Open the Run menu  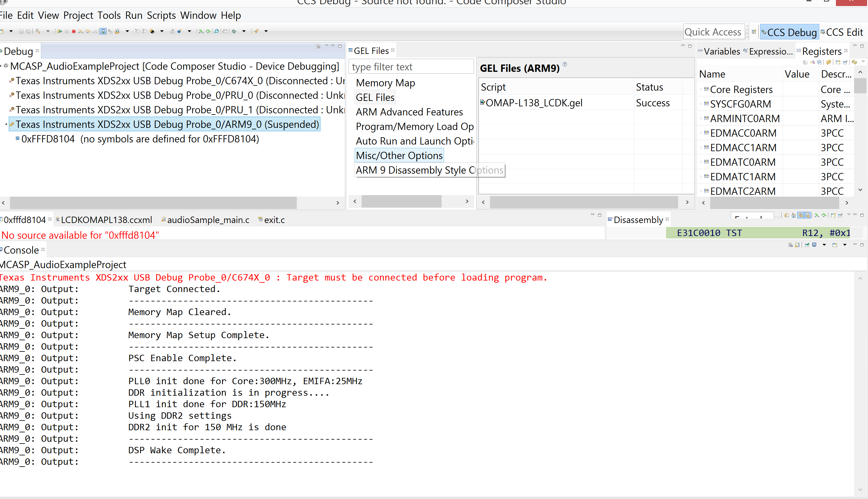134,15
